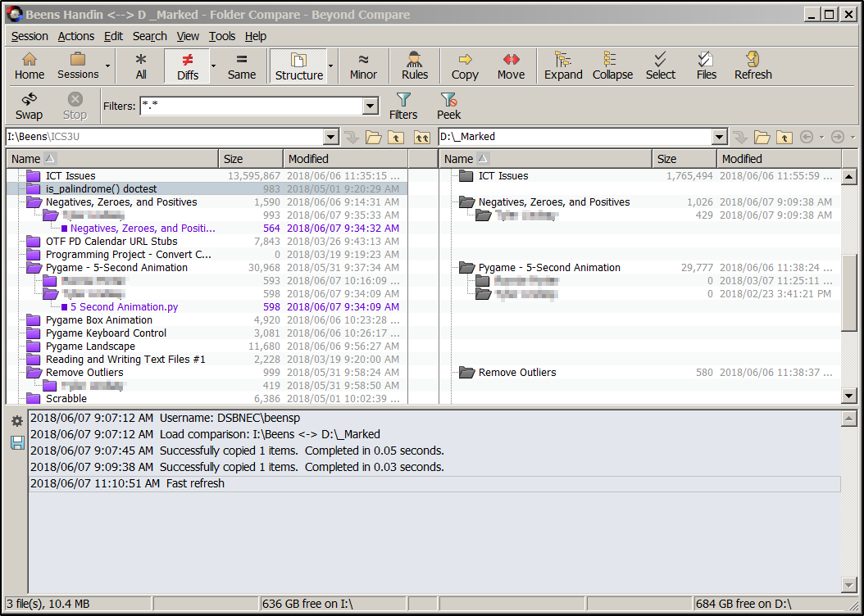
Task: Click the right pane forward arrow
Action: [x=838, y=137]
